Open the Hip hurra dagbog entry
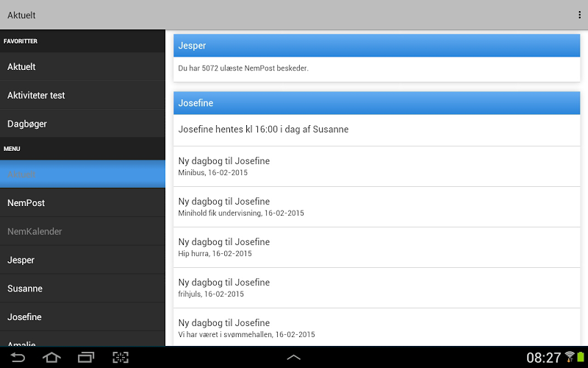 coord(376,247)
